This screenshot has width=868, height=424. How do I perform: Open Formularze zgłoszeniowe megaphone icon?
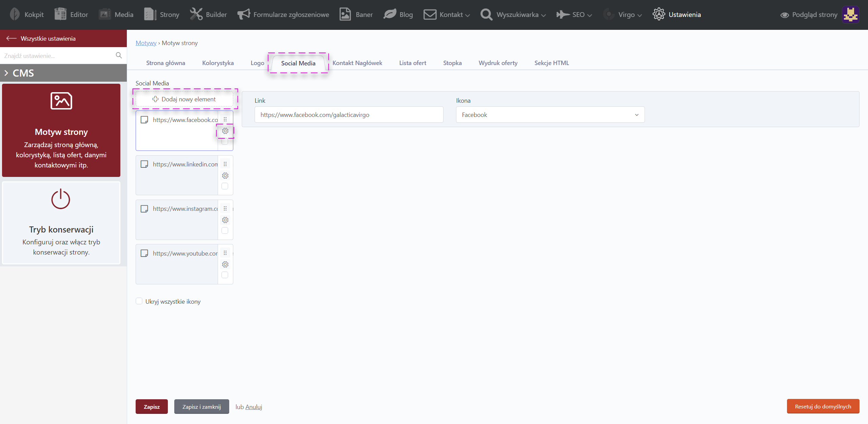244,14
